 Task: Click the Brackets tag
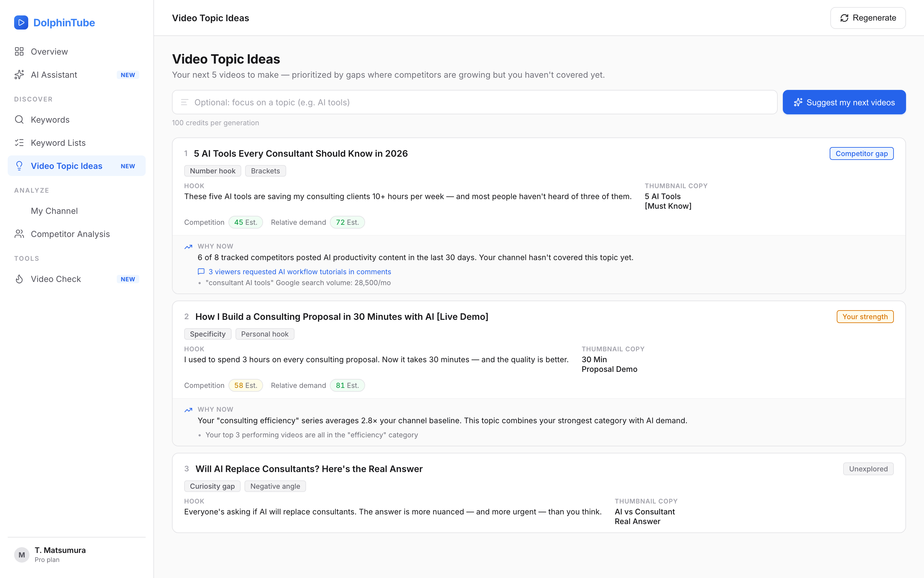click(265, 171)
